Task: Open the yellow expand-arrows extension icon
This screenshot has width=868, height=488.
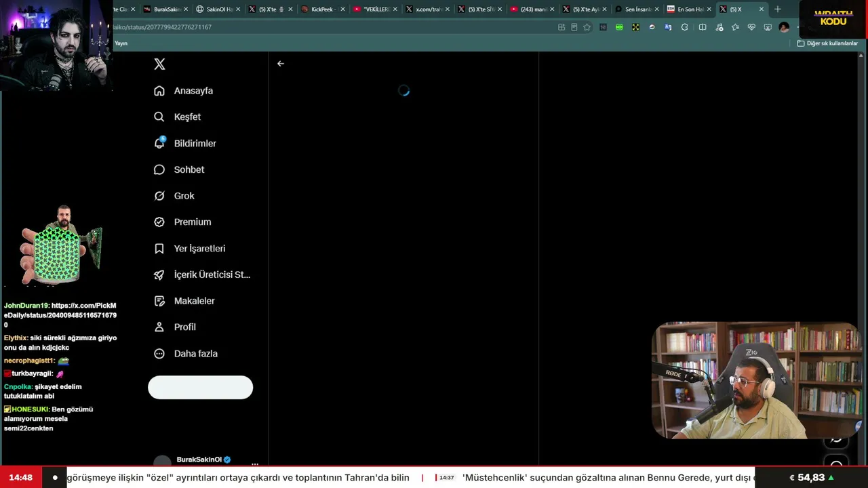Action: (x=635, y=27)
